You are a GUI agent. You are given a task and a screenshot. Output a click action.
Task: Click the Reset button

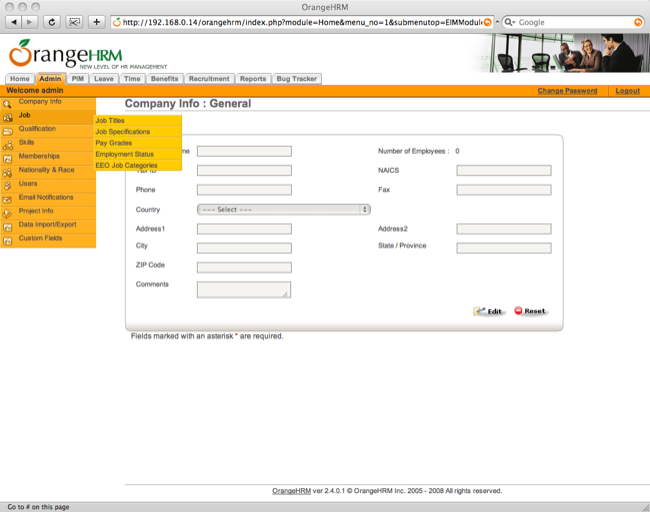[x=531, y=311]
